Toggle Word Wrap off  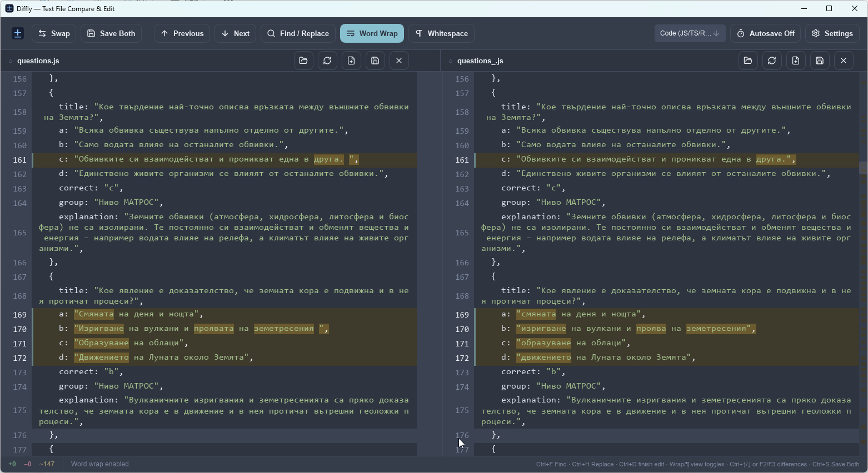click(x=372, y=33)
